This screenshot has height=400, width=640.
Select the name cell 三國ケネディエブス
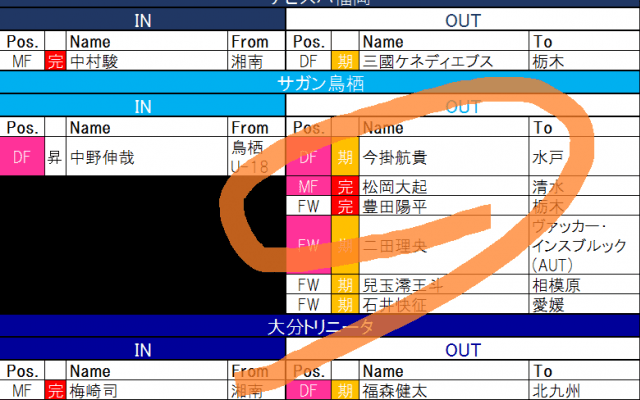point(444,62)
